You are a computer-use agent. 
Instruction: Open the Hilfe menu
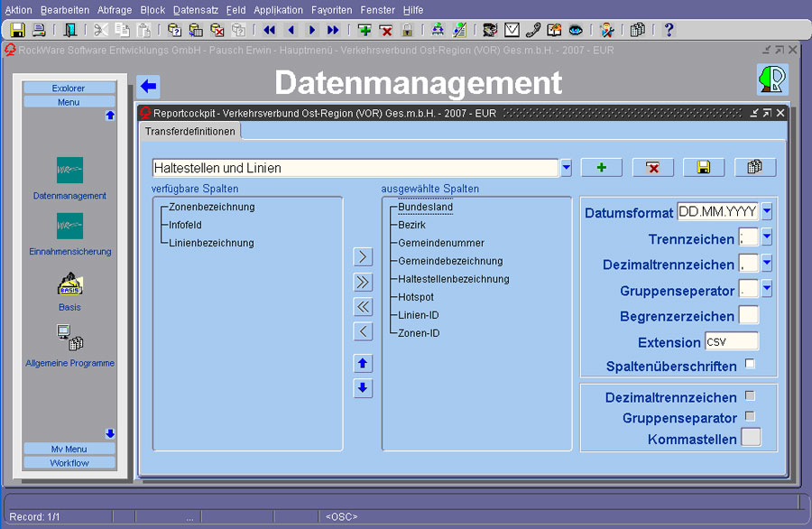(x=412, y=10)
